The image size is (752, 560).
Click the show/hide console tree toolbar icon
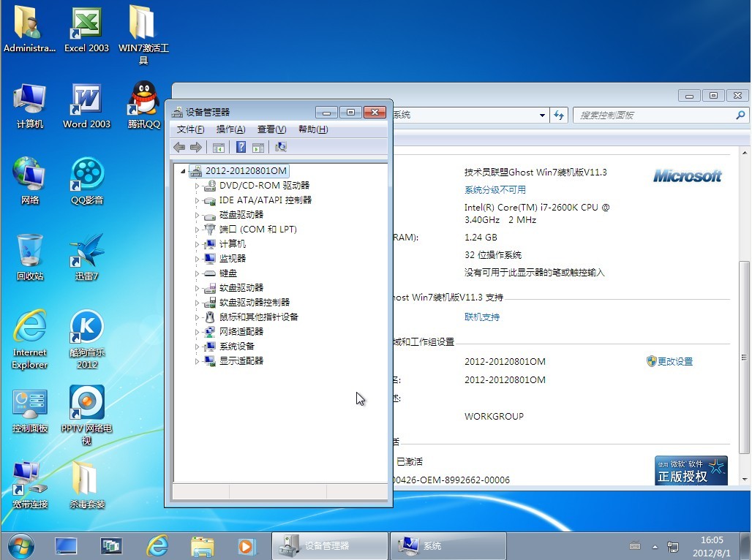pos(219,147)
